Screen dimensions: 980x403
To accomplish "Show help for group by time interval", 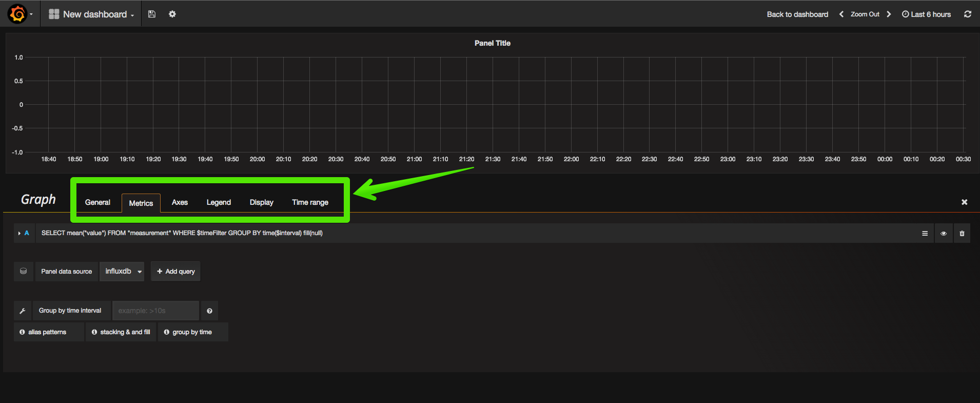I will (x=209, y=311).
